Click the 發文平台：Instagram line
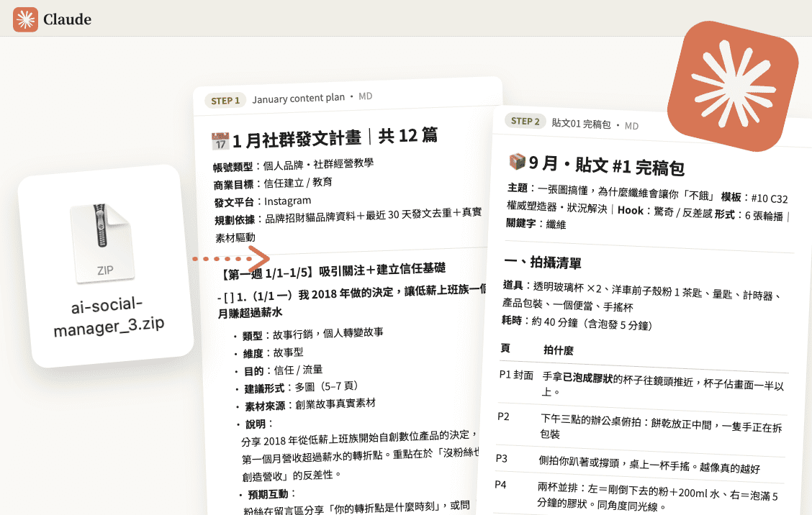The height and width of the screenshot is (515, 812). tap(263, 201)
